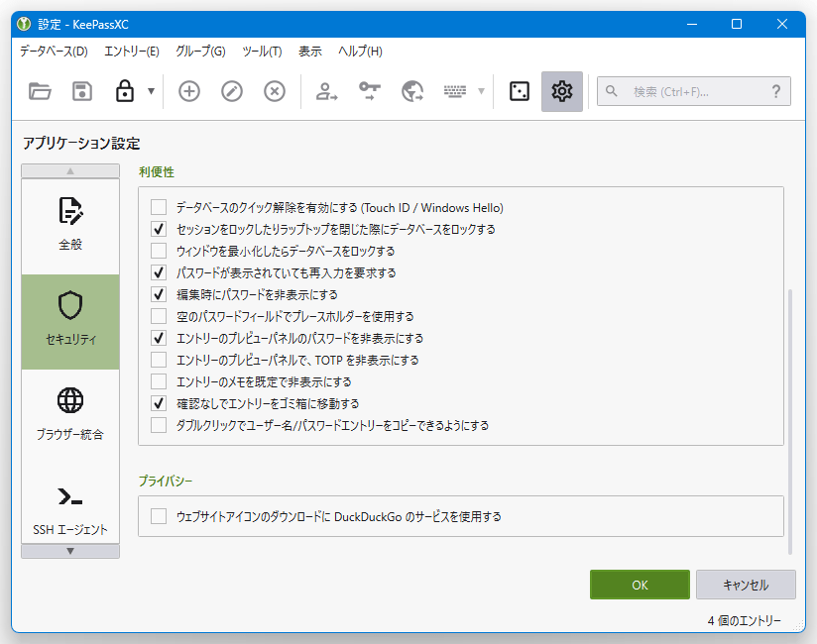This screenshot has width=817, height=644.
Task: Open database folder icon in toolbar
Action: pos(40,91)
